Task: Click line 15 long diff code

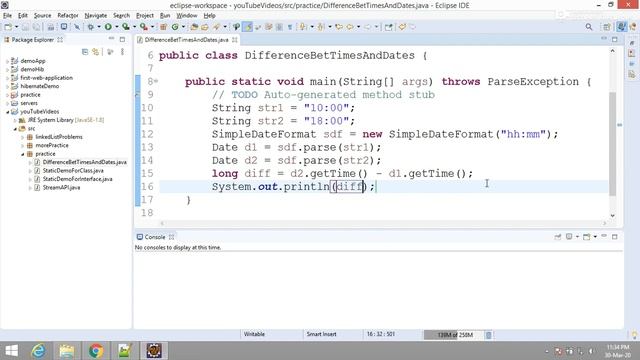Action: pos(342,173)
